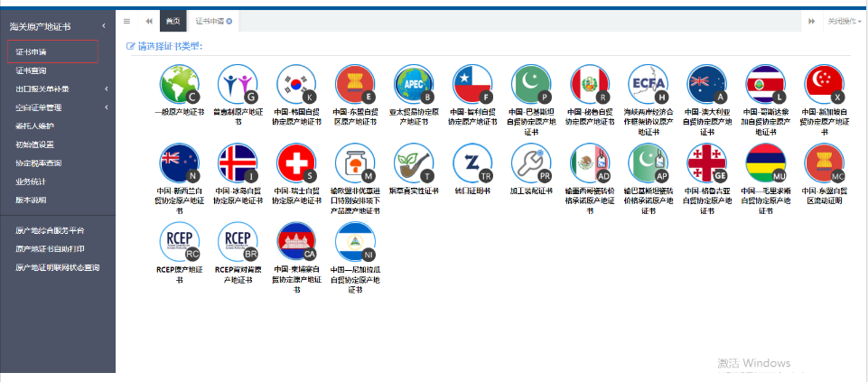Choose 普惠制原产地证书 icon marked G
The width and height of the screenshot is (868, 382).
(238, 84)
